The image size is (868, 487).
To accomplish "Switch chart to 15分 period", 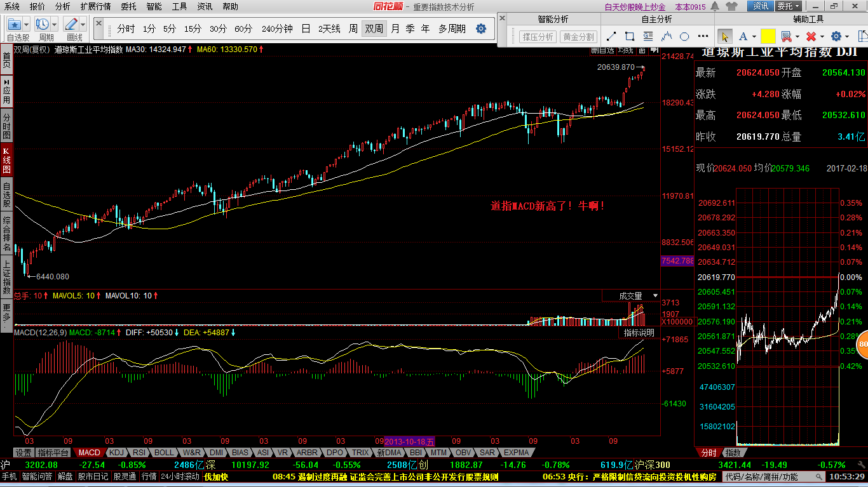I will click(193, 29).
